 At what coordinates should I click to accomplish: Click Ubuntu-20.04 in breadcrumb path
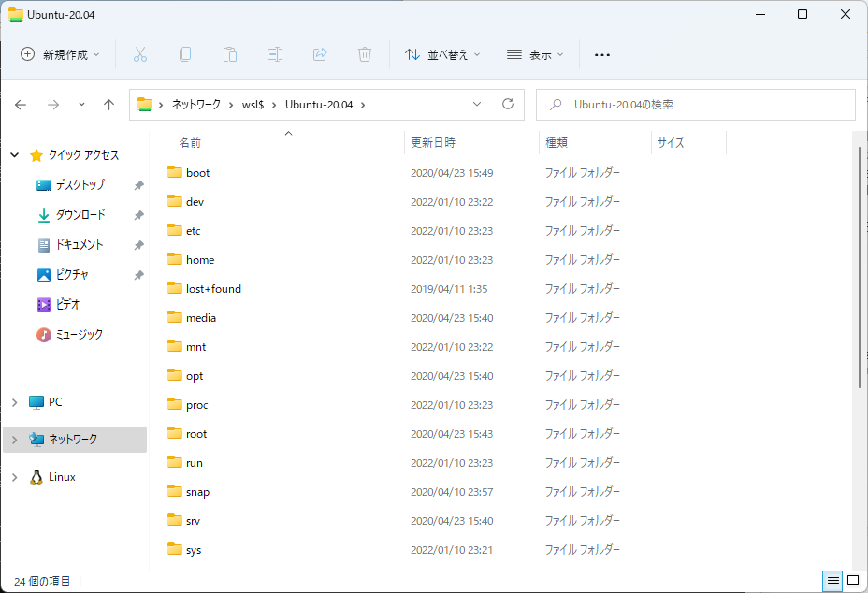click(x=319, y=105)
